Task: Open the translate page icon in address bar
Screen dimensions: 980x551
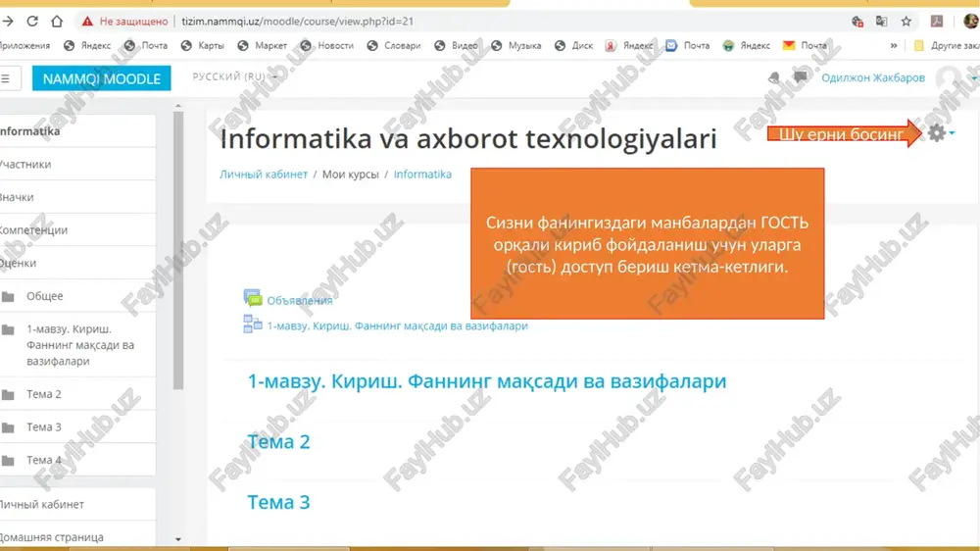Action: 881,22
